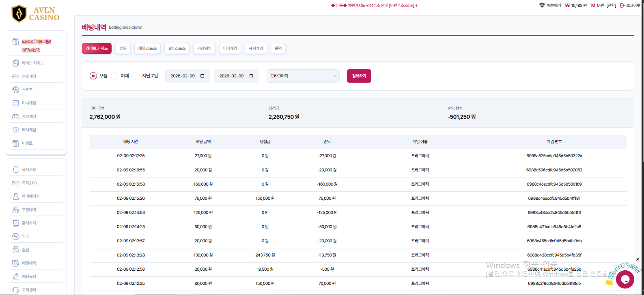The image size is (644, 295).
Task: Click the 로그아웃 logout link
Action: click(630, 5)
